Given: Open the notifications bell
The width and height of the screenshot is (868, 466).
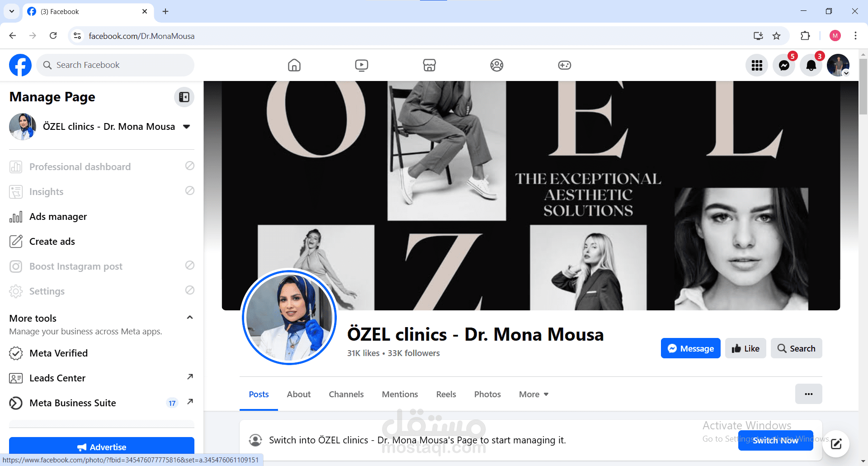Looking at the screenshot, I should pyautogui.click(x=811, y=65).
